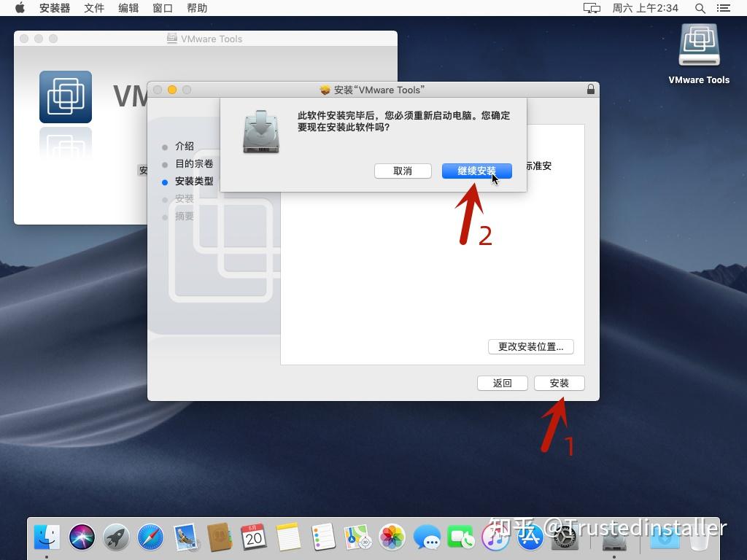Open Photos from the Dock
747x560 pixels.
click(x=393, y=537)
